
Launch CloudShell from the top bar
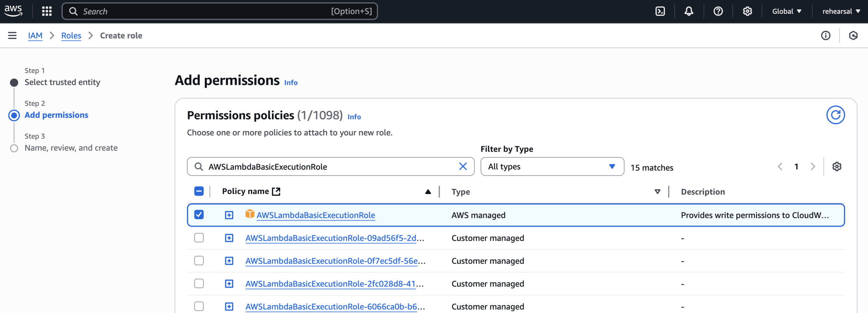tap(660, 11)
